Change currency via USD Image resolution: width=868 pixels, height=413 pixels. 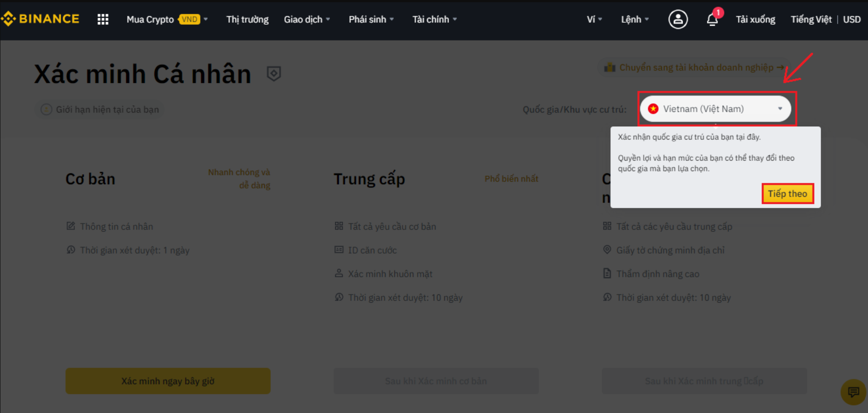[x=852, y=19]
